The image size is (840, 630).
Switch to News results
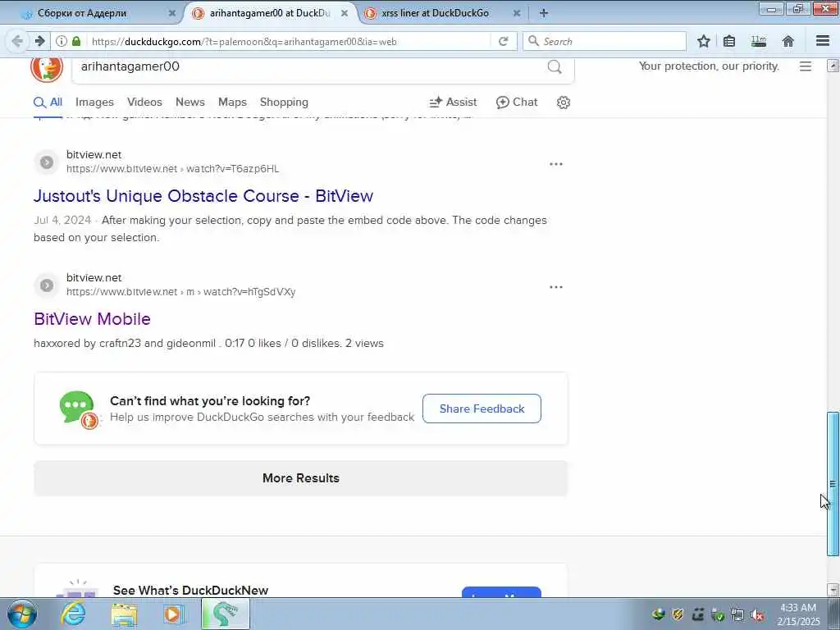click(x=190, y=102)
